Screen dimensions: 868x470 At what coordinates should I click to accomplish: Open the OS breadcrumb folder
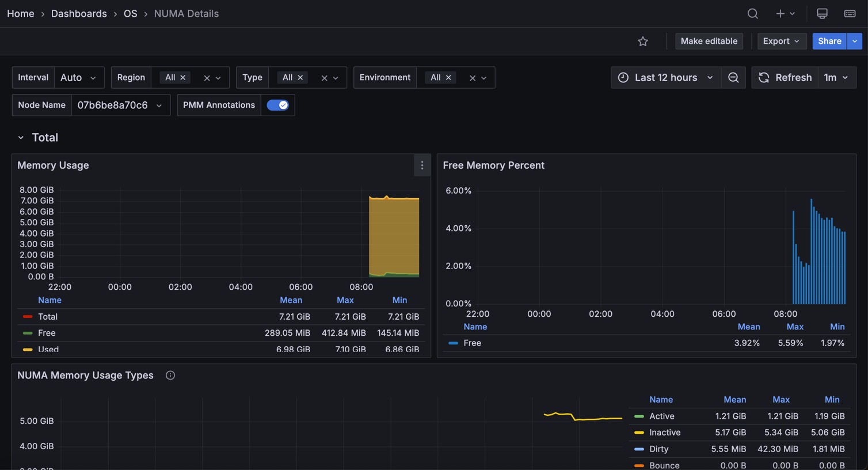[130, 13]
